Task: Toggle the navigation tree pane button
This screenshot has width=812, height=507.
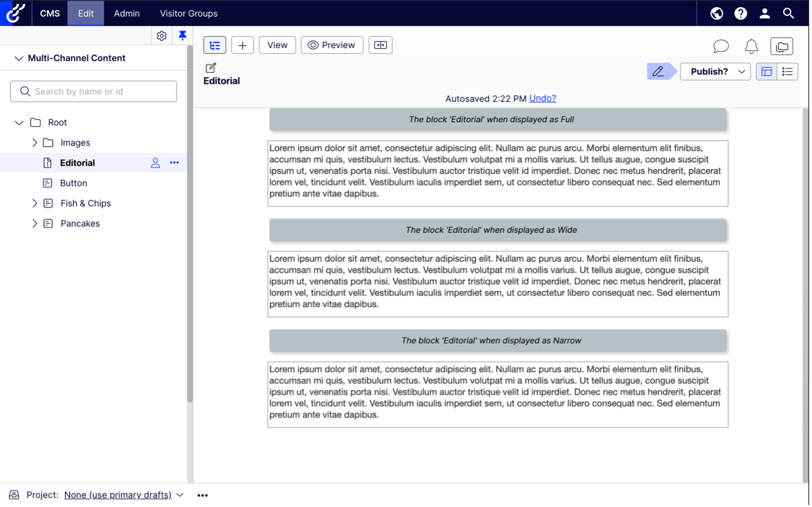Action: [x=215, y=45]
